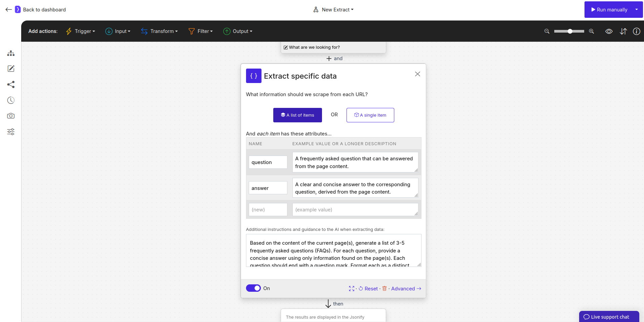644x322 pixels.
Task: Click the info circle icon in toolbar
Action: (637, 31)
